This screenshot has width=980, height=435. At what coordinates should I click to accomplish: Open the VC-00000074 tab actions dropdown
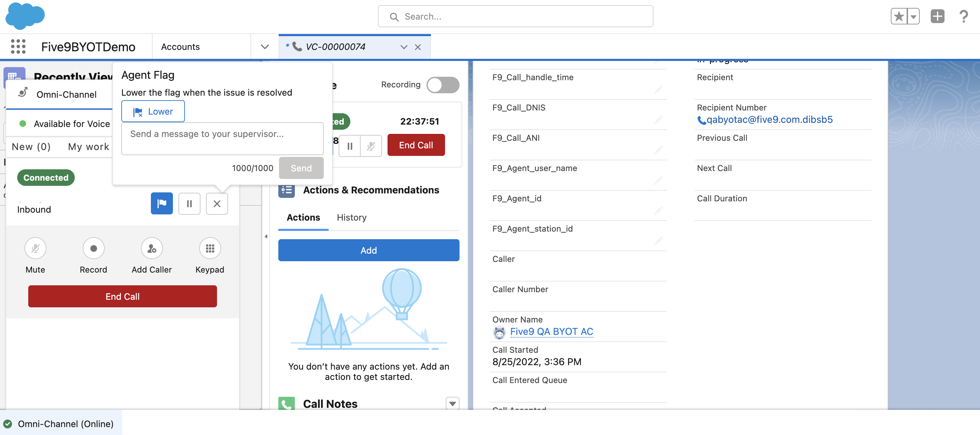coord(404,47)
